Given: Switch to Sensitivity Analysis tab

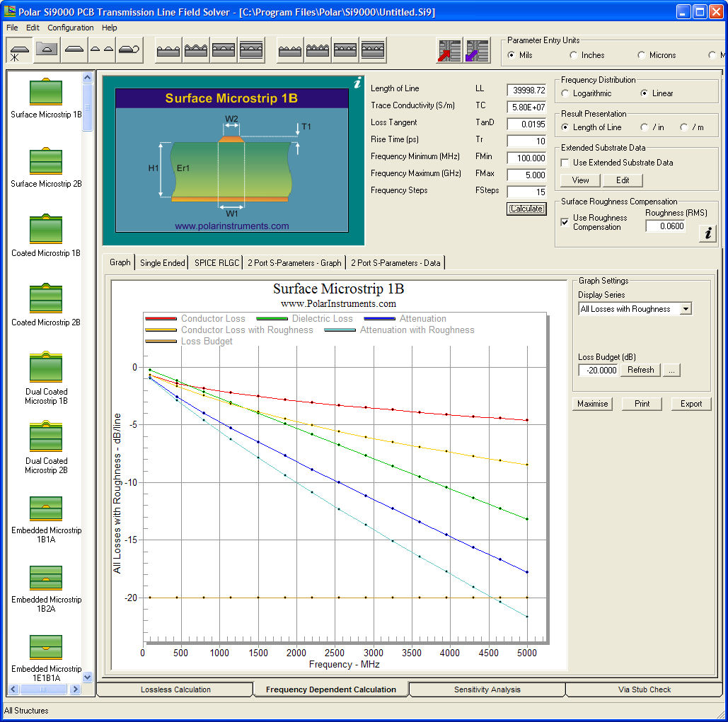Looking at the screenshot, I should point(487,689).
